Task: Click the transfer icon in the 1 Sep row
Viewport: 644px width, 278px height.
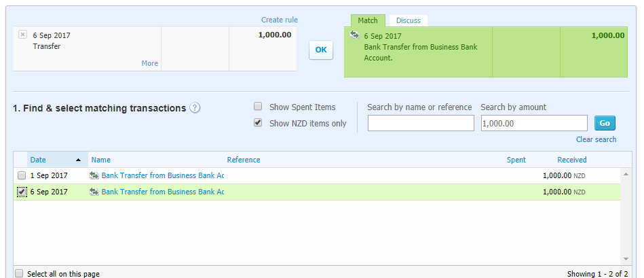Action: pos(94,175)
